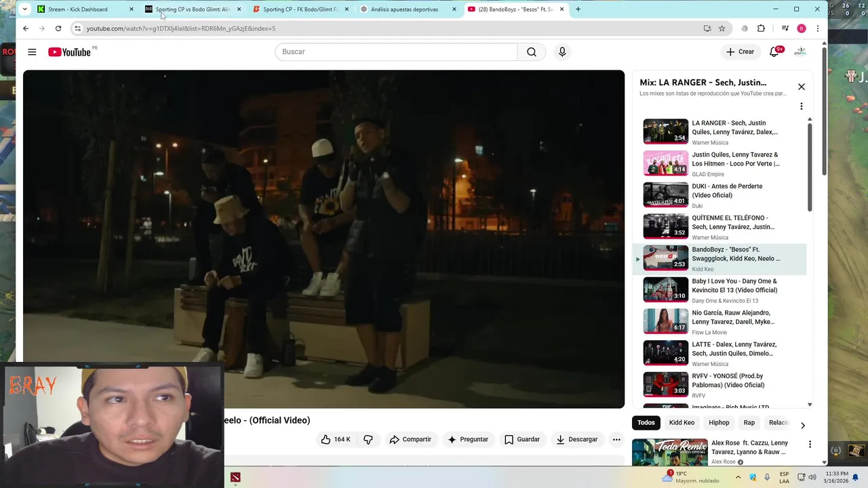
Task: Focus the Buscar search field
Action: pyautogui.click(x=396, y=52)
